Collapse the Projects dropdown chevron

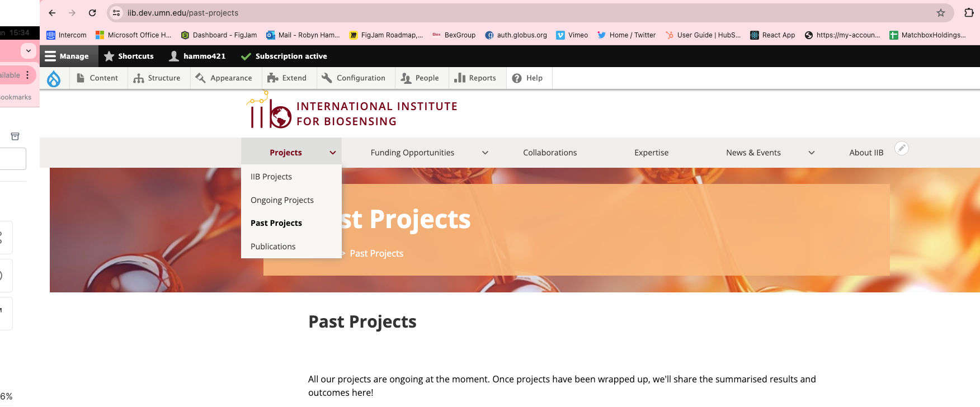(x=333, y=153)
